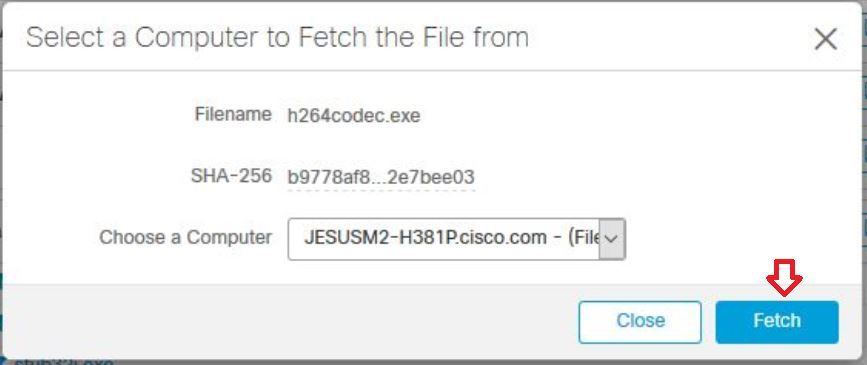Click the chevron icon on the computer select box
The image size is (867, 365).
(x=612, y=239)
